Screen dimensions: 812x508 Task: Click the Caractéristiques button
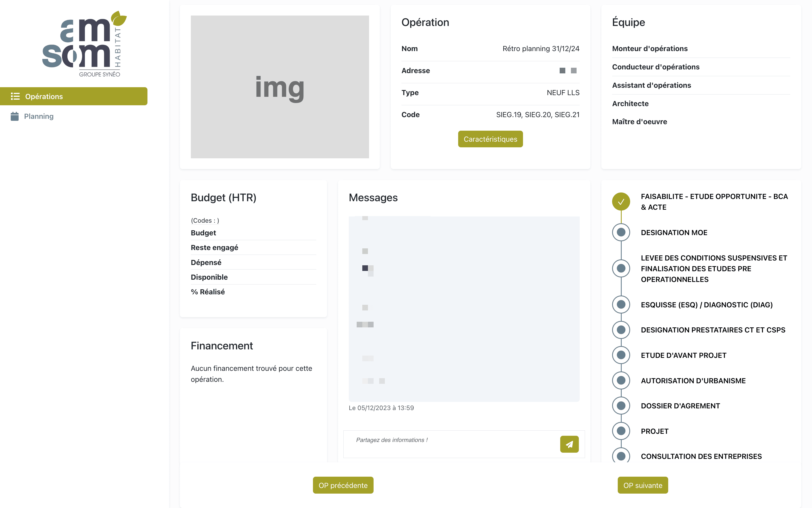click(490, 139)
